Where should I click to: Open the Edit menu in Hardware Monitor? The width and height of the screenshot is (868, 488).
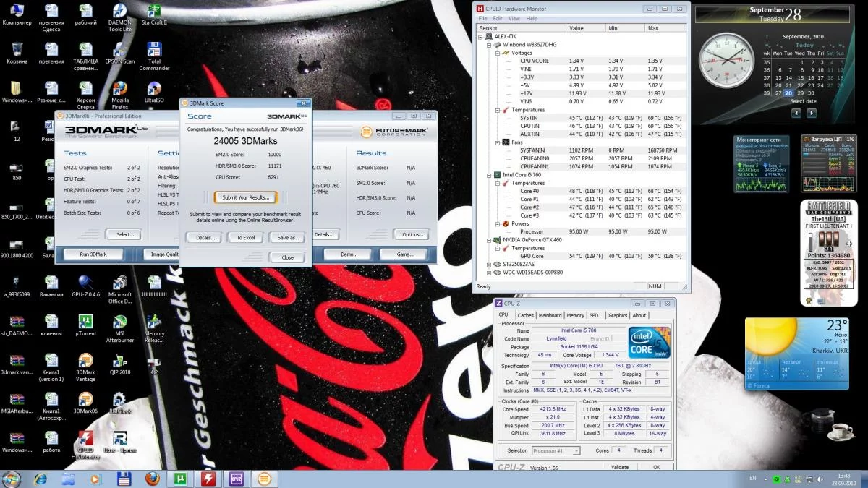[x=498, y=18]
